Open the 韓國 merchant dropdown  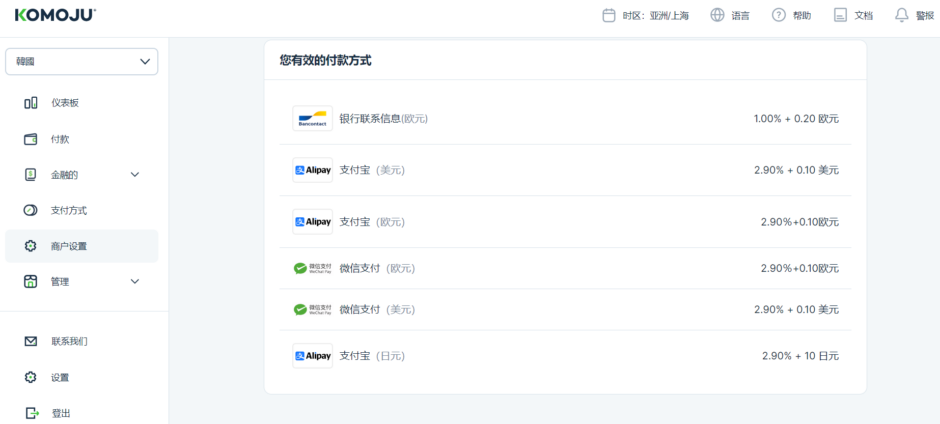[x=81, y=61]
